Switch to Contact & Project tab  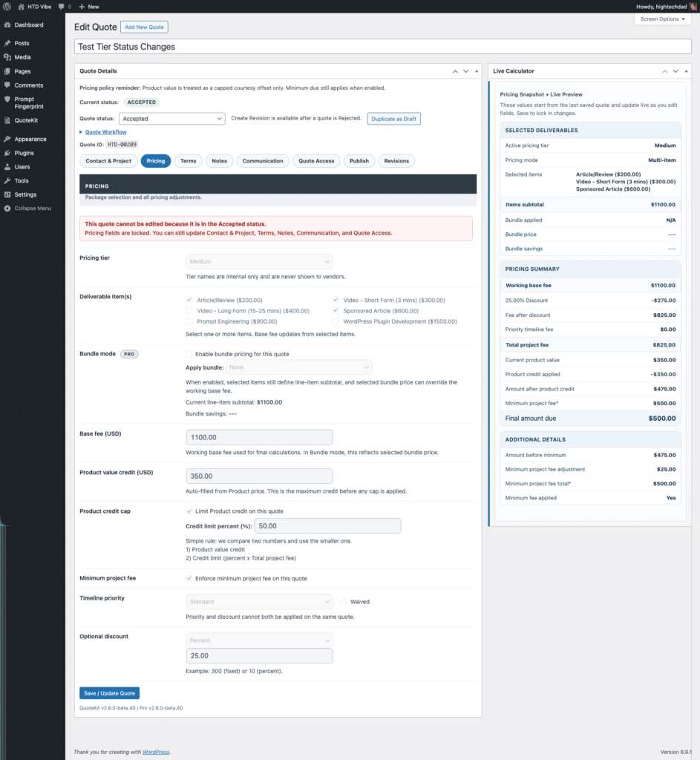(x=108, y=161)
